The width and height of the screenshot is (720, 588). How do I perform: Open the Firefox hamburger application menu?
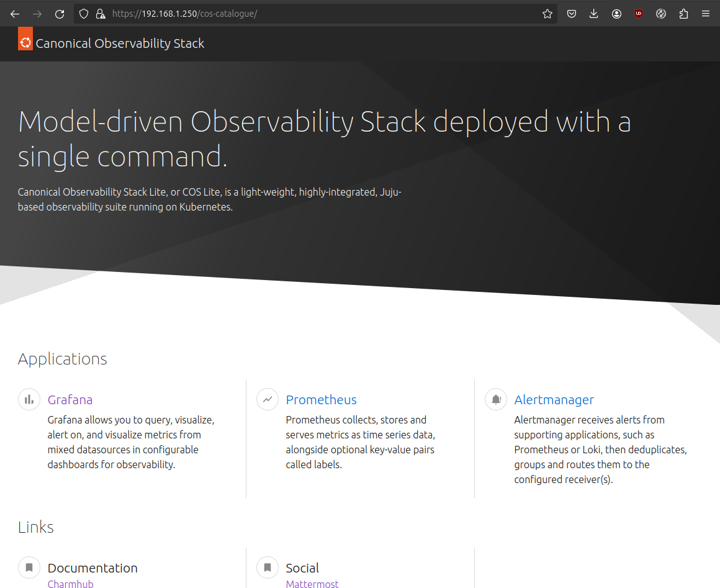[706, 14]
